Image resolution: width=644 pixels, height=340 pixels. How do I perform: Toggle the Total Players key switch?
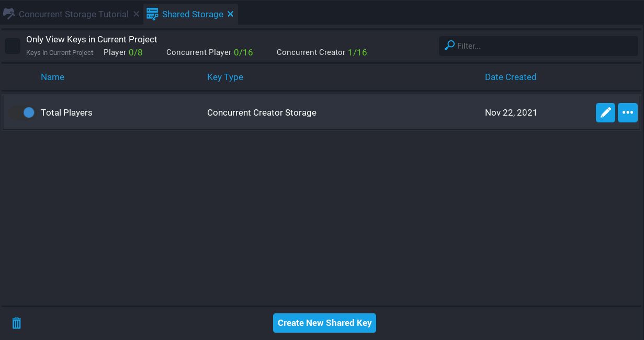point(22,112)
